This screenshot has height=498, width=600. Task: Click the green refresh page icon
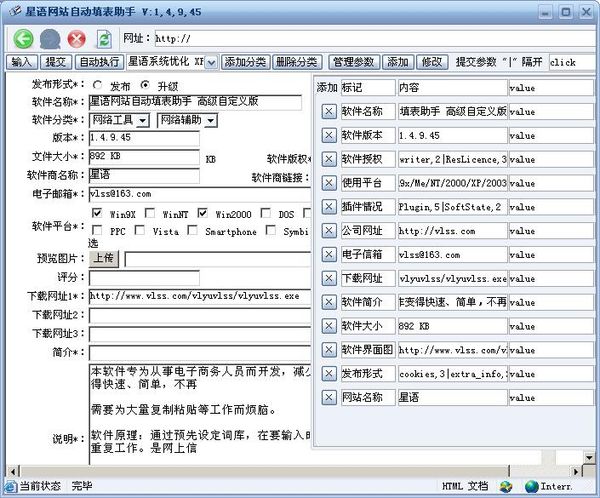(x=103, y=39)
